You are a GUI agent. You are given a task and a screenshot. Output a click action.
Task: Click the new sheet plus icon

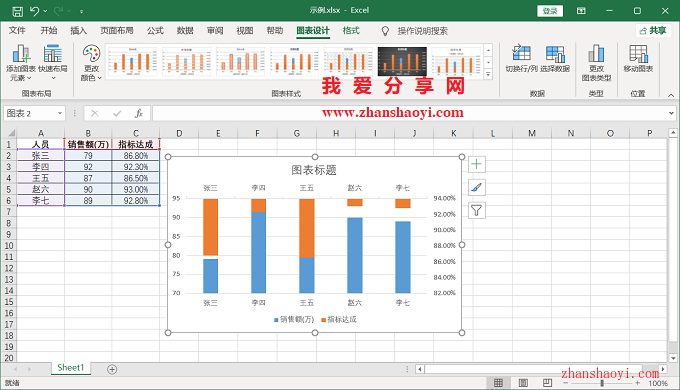[112, 369]
